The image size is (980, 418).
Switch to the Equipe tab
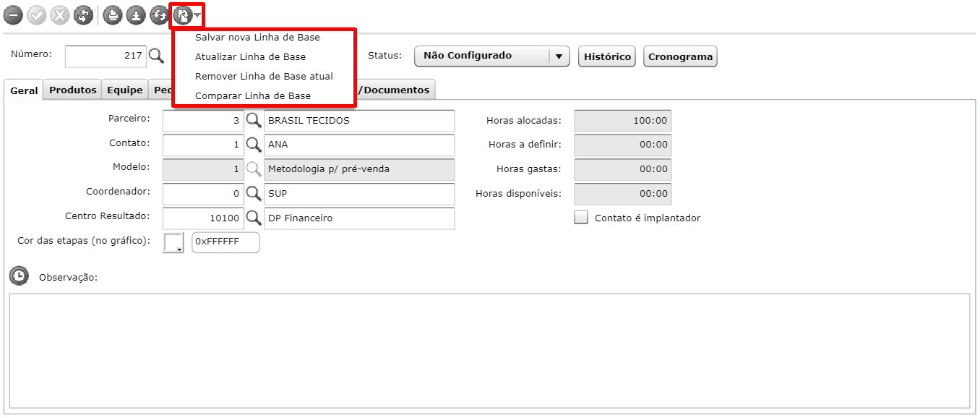coord(125,90)
